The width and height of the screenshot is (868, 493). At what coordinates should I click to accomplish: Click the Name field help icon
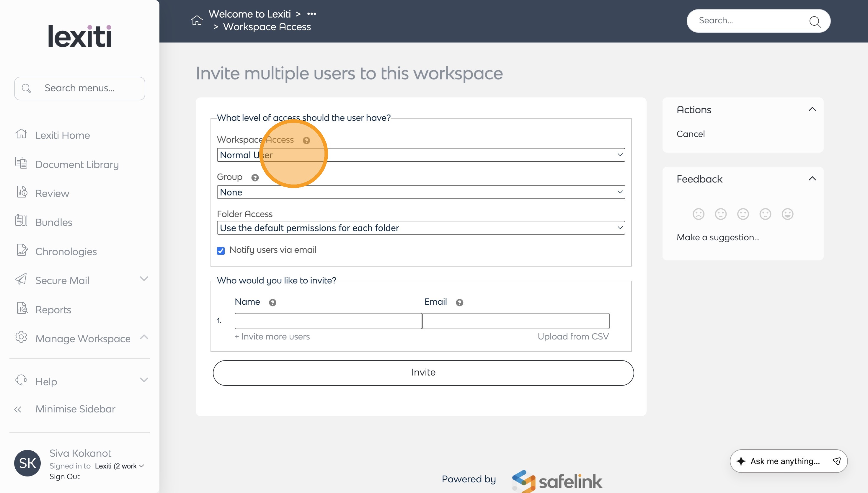point(272,303)
